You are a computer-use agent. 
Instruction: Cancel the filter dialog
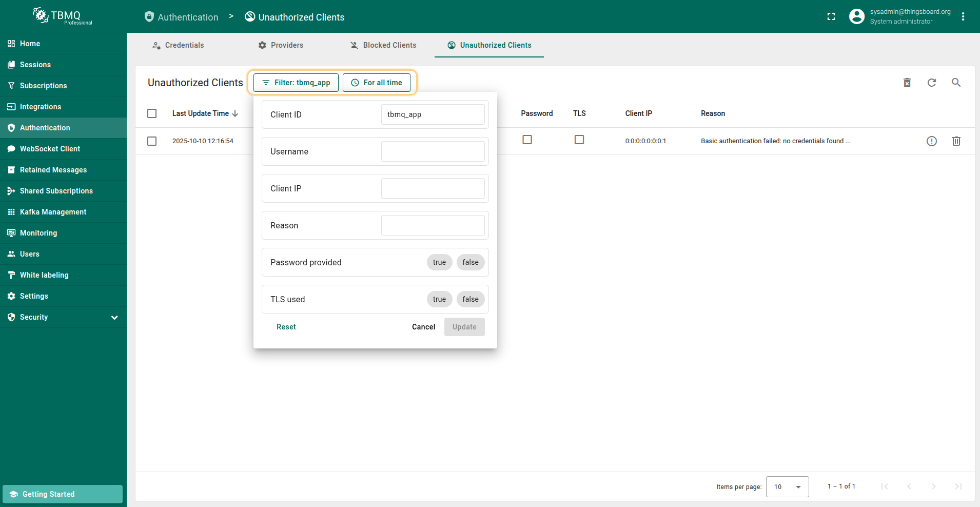(423, 327)
